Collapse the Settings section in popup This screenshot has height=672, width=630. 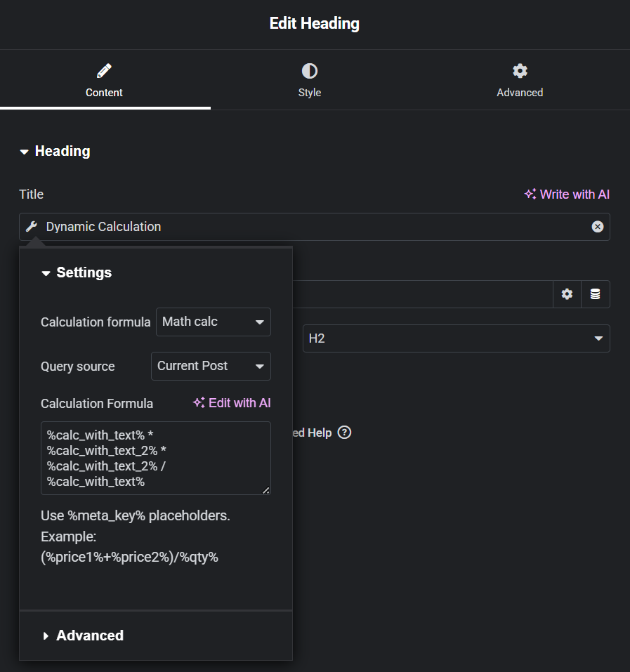(77, 272)
